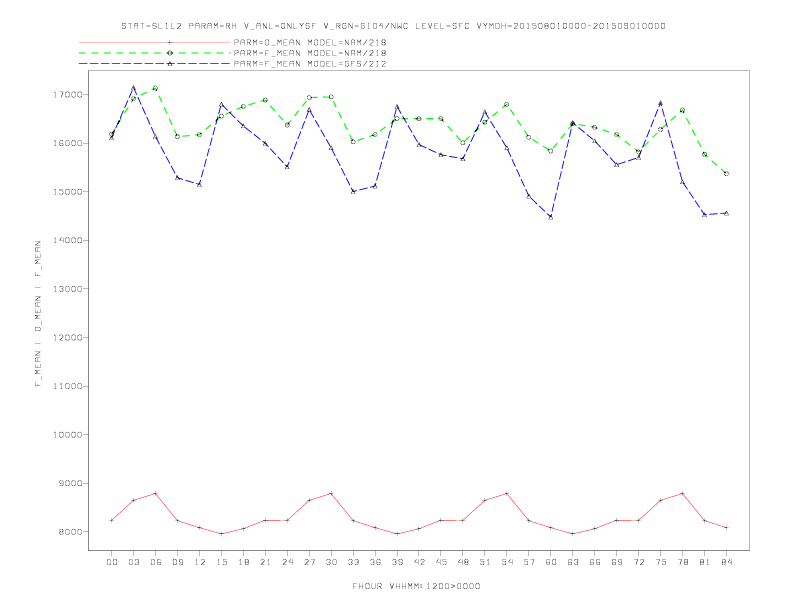Click the red O_MEAN plus marker at hour 15
The width and height of the screenshot is (792, 612).
pyautogui.click(x=221, y=534)
